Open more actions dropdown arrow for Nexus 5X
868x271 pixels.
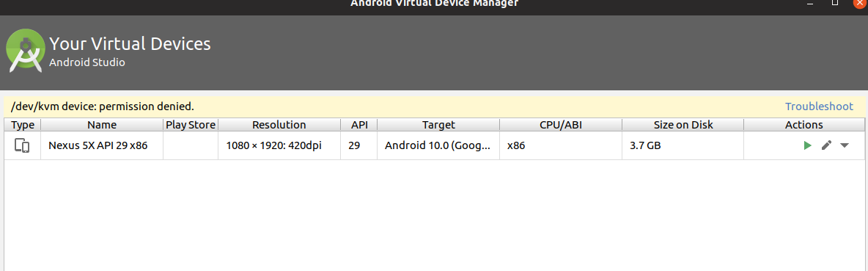pyautogui.click(x=845, y=145)
